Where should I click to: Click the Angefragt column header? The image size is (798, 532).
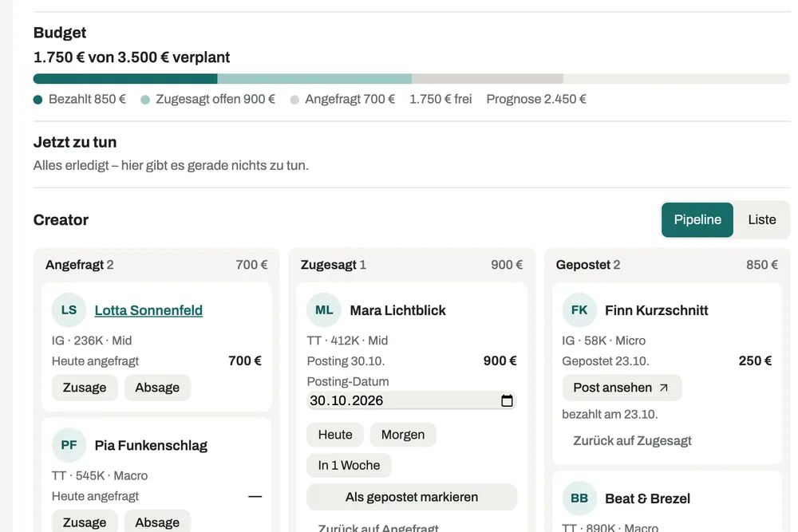[156, 265]
